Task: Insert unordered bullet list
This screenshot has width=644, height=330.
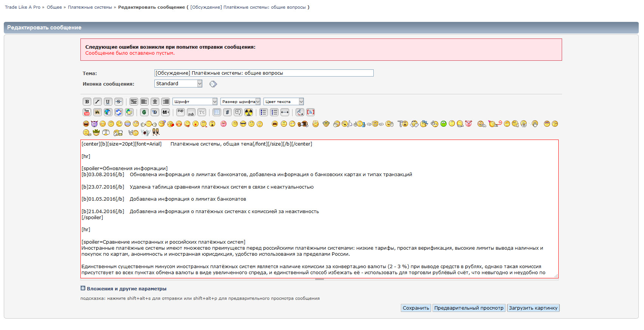Action: [263, 112]
